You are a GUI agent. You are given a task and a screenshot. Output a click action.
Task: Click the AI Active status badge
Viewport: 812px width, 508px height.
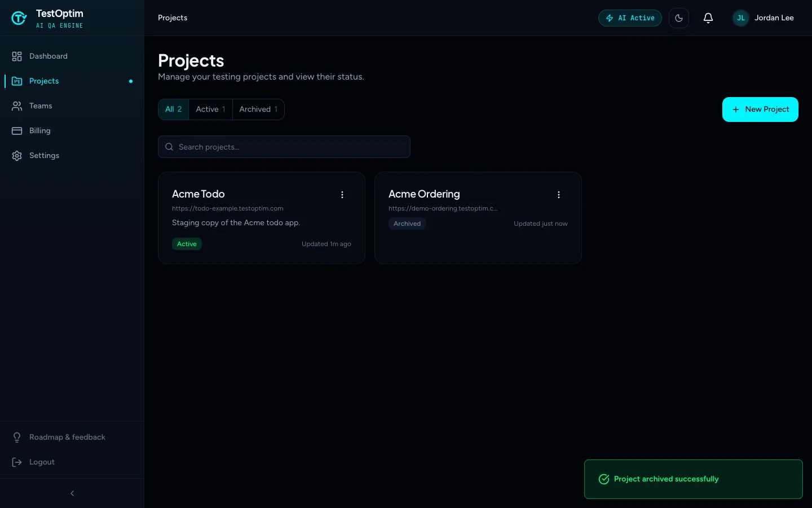pyautogui.click(x=630, y=18)
